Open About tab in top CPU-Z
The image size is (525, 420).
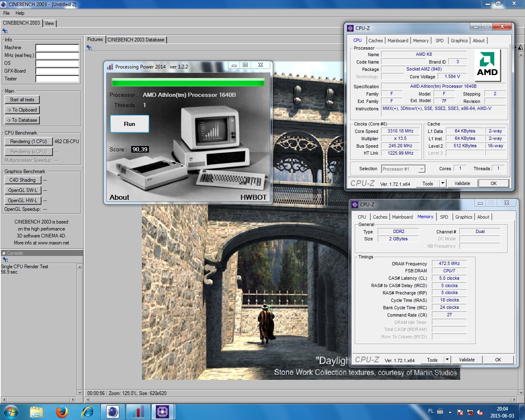[x=479, y=41]
